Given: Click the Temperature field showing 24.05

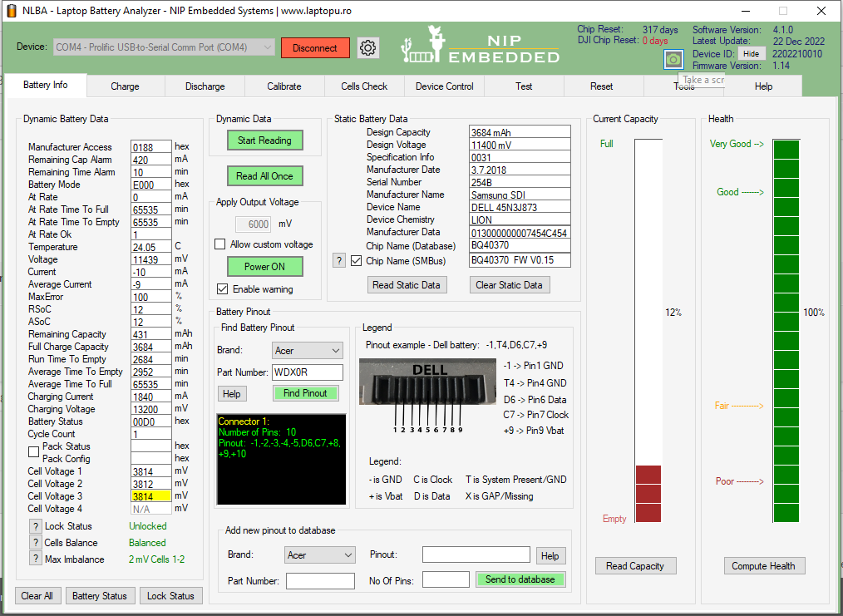Looking at the screenshot, I should pyautogui.click(x=151, y=247).
